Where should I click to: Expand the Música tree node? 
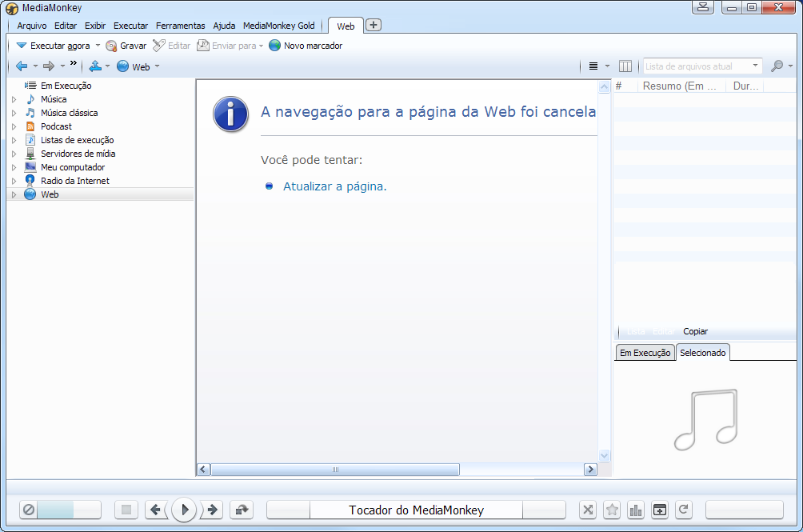[14, 100]
